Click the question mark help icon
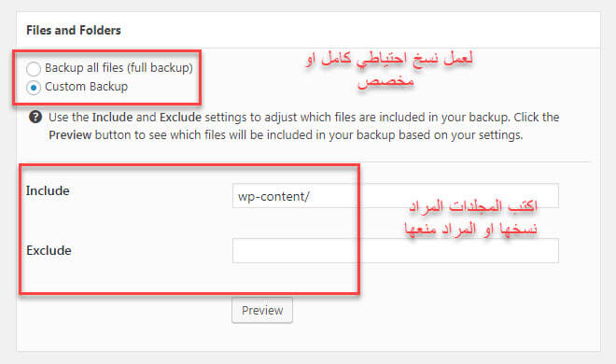The width and height of the screenshot is (616, 364). 35,117
